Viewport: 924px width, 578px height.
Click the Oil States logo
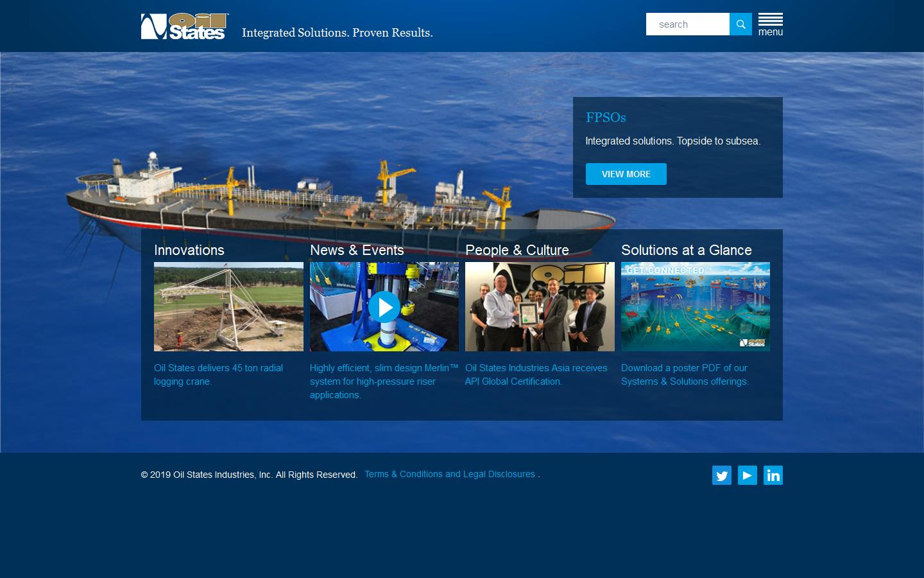pos(185,26)
